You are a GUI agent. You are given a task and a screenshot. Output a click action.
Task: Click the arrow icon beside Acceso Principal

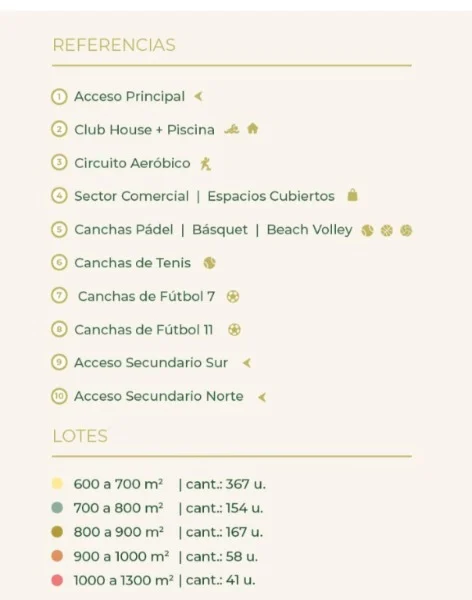(x=198, y=96)
